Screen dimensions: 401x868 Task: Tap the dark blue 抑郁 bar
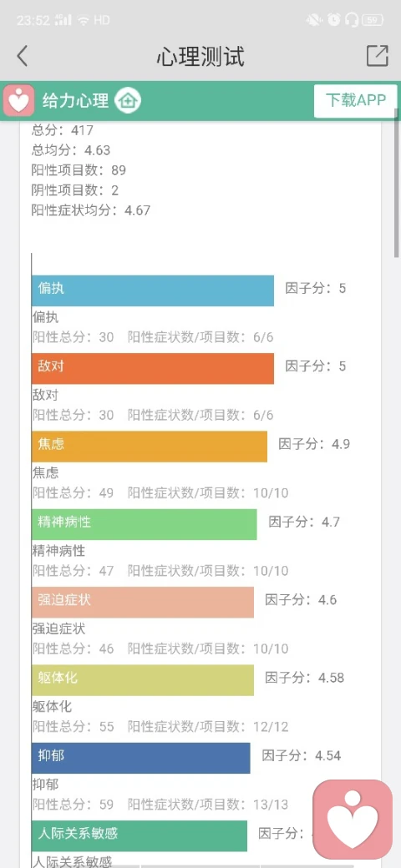tap(140, 758)
